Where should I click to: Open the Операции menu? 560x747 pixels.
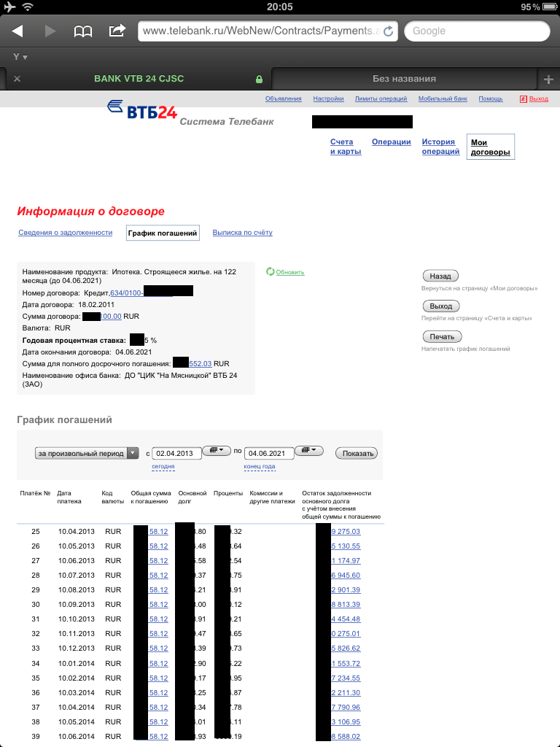[391, 142]
